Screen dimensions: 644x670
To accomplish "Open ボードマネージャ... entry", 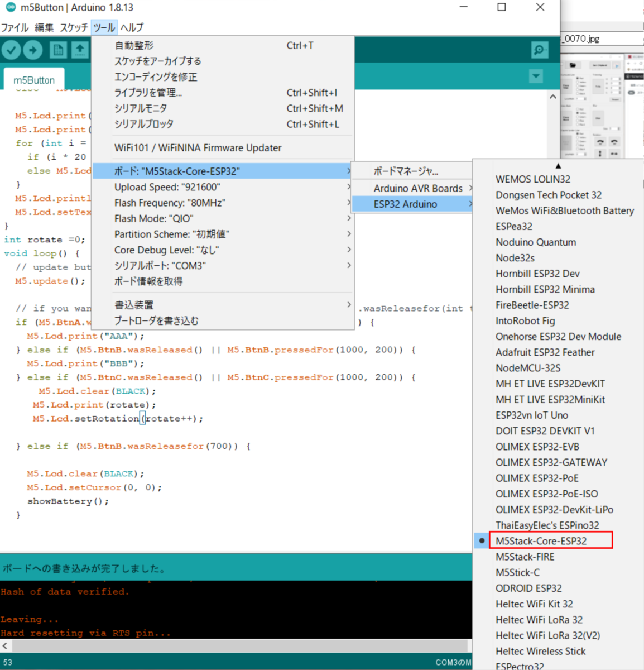I will pos(412,171).
